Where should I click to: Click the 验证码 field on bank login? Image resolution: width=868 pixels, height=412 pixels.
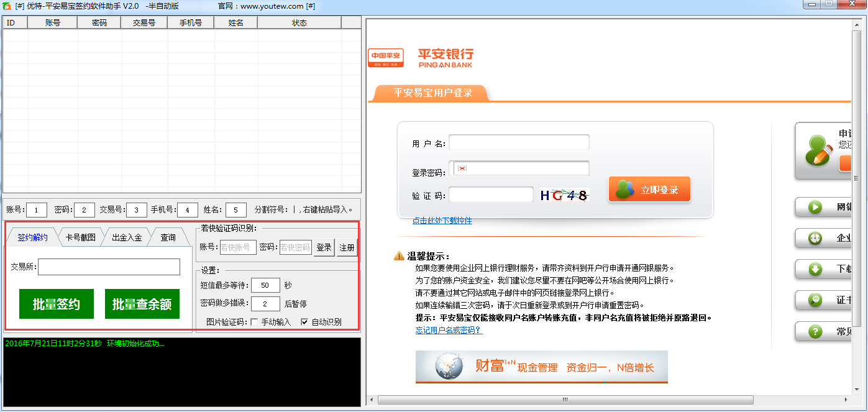tap(491, 195)
